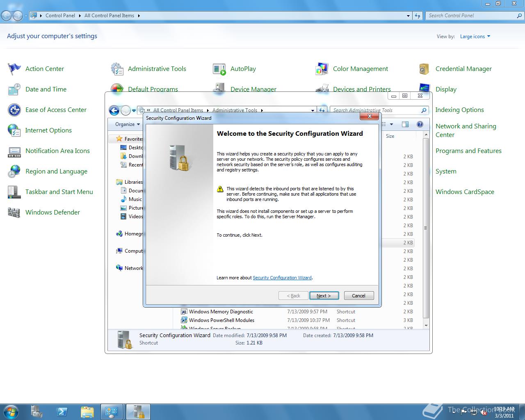Open Security Configuration Wizard help link
525x420 pixels.
(x=282, y=278)
